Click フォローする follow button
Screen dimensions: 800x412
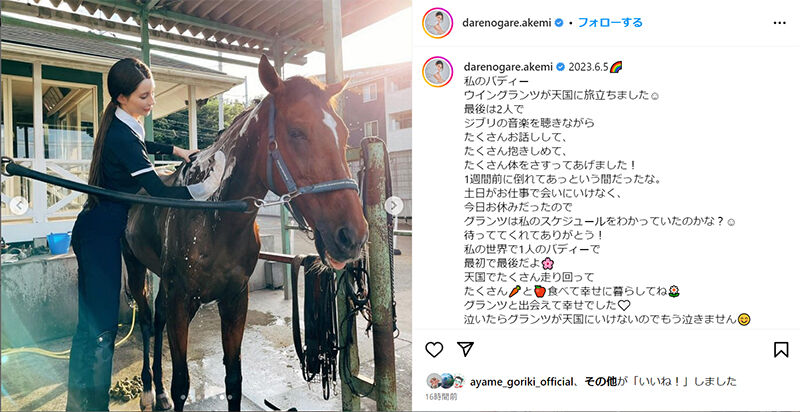(610, 23)
